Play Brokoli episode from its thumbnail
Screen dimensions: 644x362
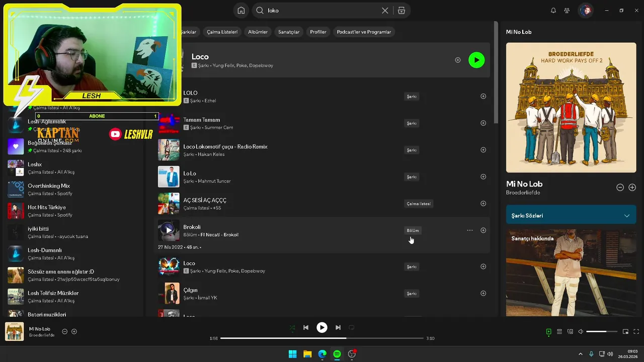[x=169, y=230]
